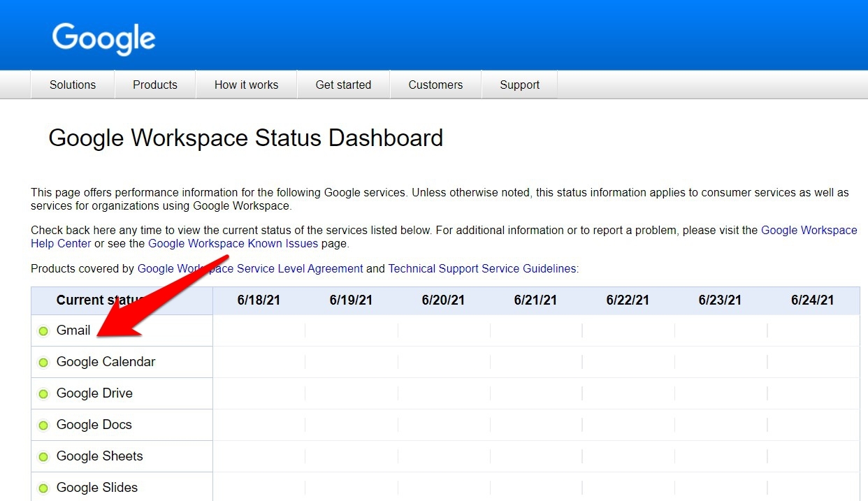Click the Google Drive green status dot

click(43, 394)
